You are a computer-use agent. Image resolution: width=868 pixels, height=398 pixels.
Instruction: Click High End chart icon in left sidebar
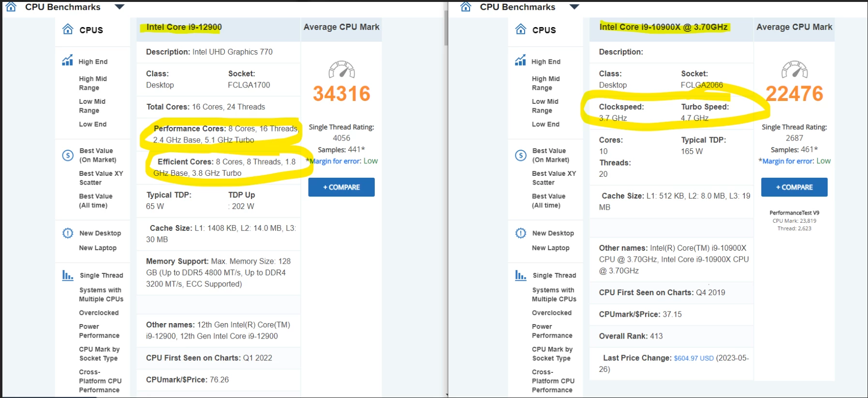click(68, 60)
